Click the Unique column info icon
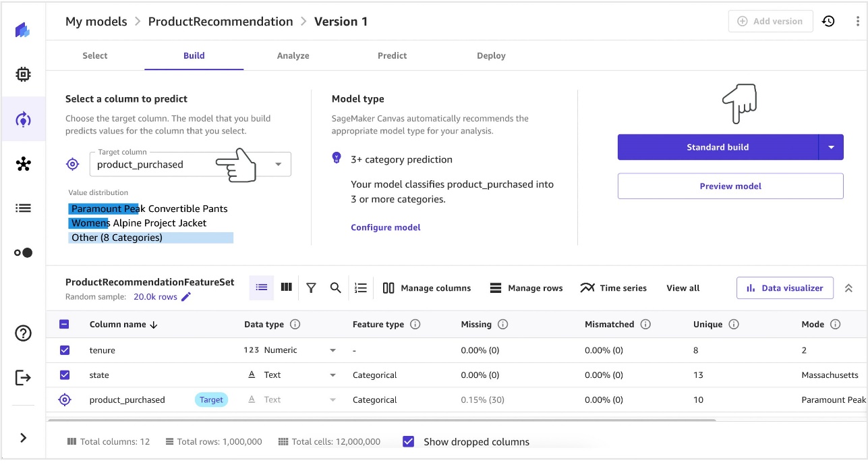This screenshot has width=868, height=469. (x=734, y=325)
